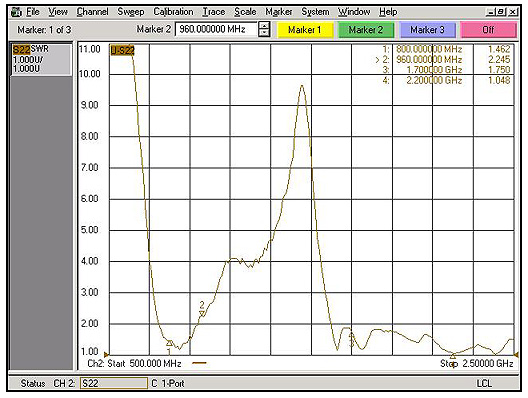
Task: Open the Trace menu
Action: click(x=213, y=12)
